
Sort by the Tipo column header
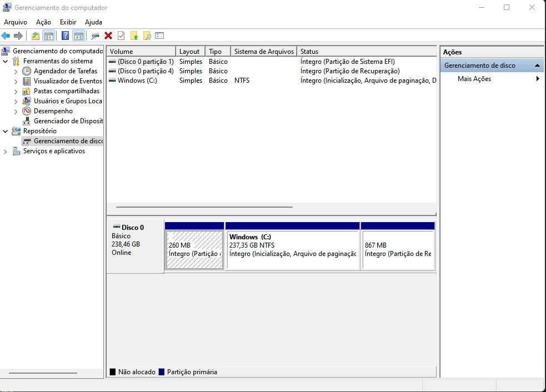pos(218,51)
